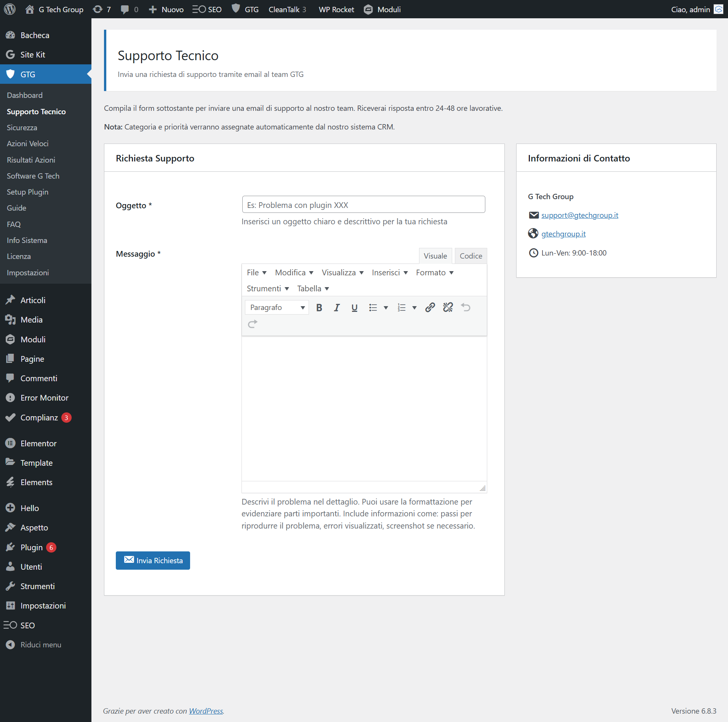This screenshot has width=728, height=722.
Task: Open the support@gtechgroup.it email link
Action: tap(579, 215)
